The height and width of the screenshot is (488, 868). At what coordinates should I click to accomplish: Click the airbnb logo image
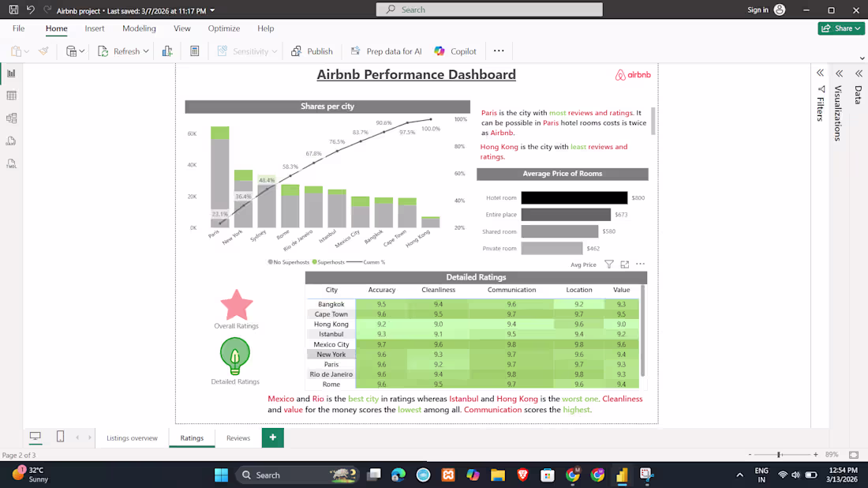633,75
